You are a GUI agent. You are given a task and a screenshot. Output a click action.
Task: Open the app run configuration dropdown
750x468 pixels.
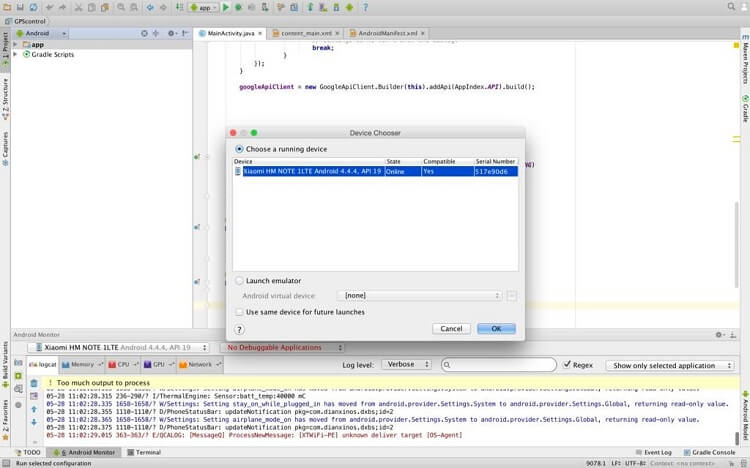(x=204, y=8)
